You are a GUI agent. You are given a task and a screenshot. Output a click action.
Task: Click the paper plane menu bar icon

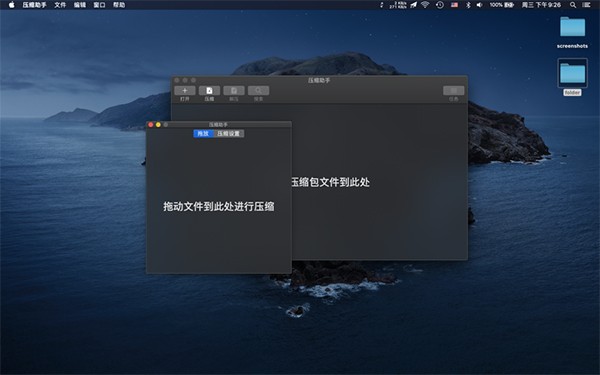pyautogui.click(x=414, y=5)
